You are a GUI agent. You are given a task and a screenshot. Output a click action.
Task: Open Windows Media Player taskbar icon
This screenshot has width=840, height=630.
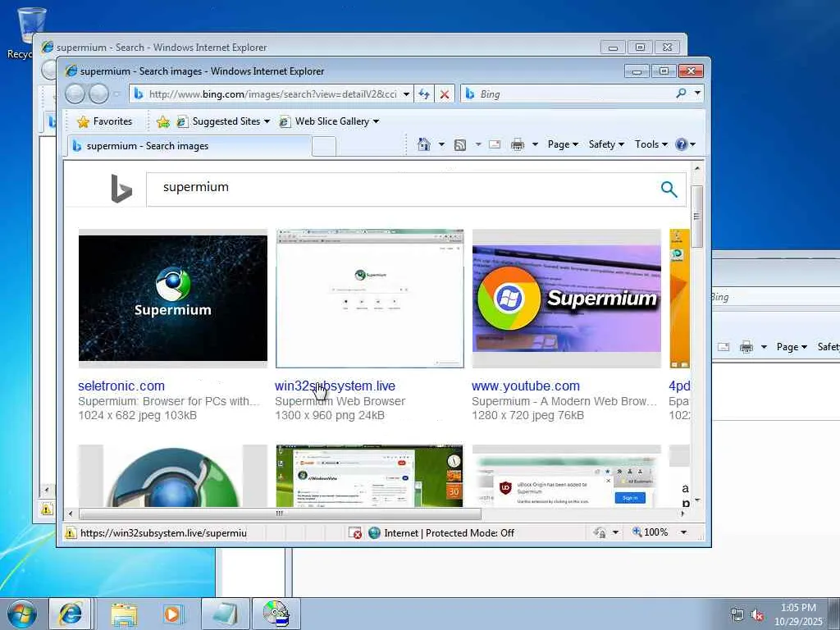pyautogui.click(x=172, y=614)
